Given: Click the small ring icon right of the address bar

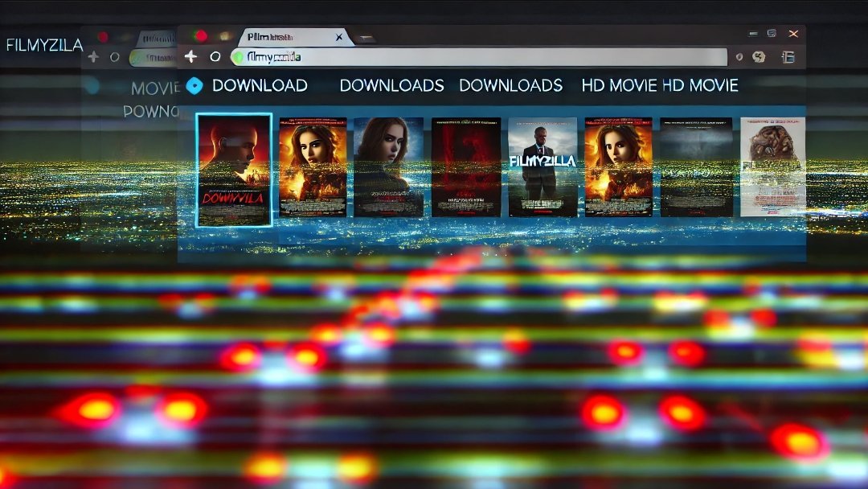Looking at the screenshot, I should coord(739,56).
